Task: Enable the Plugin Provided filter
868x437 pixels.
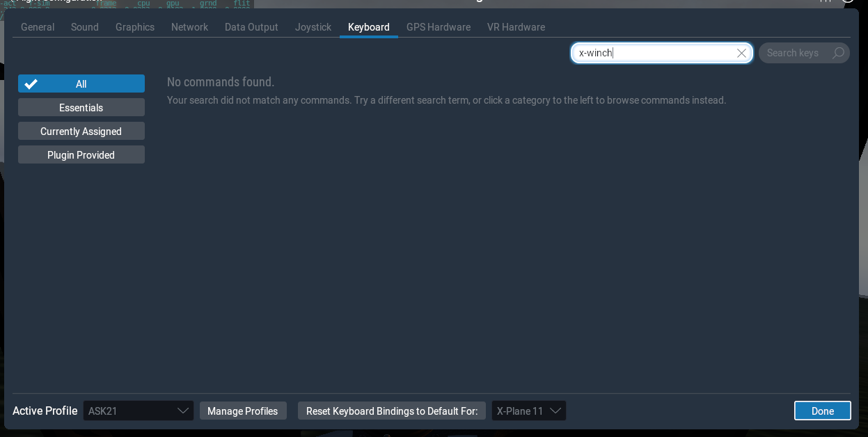Action: pyautogui.click(x=81, y=154)
